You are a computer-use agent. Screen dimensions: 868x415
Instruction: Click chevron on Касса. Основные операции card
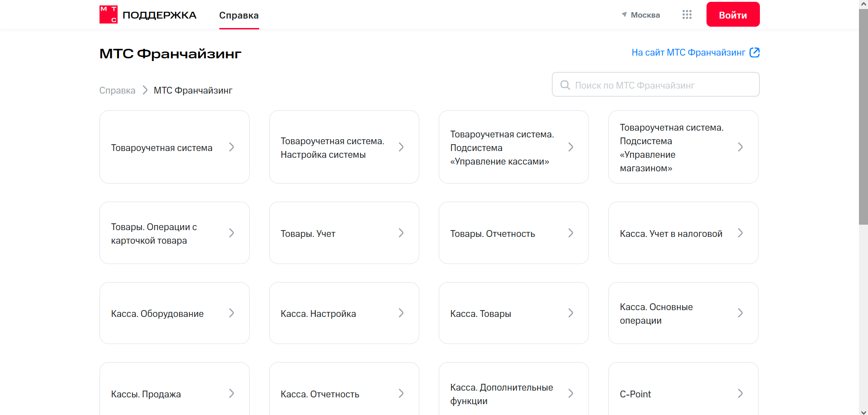pyautogui.click(x=740, y=313)
